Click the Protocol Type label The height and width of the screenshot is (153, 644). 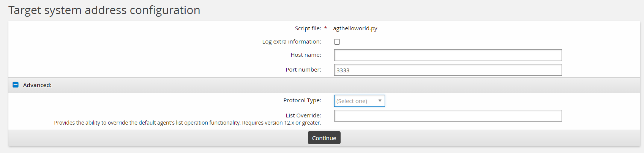click(x=302, y=100)
